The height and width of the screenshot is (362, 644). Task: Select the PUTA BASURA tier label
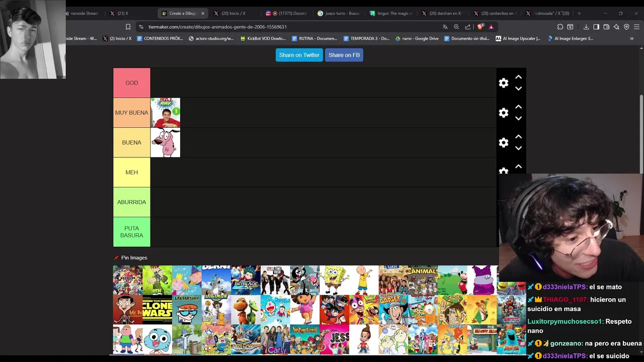[x=132, y=232]
